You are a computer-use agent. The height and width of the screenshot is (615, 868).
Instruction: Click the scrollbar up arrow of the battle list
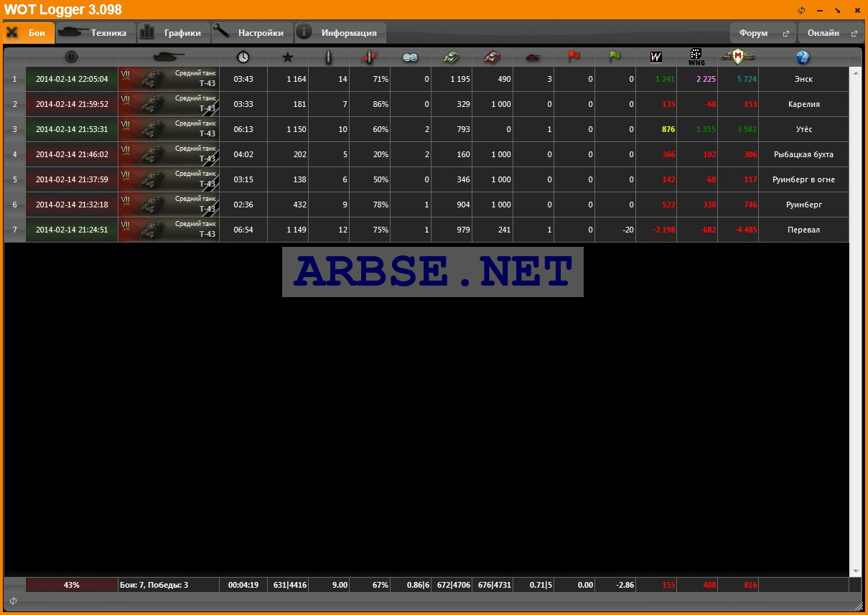pyautogui.click(x=855, y=72)
